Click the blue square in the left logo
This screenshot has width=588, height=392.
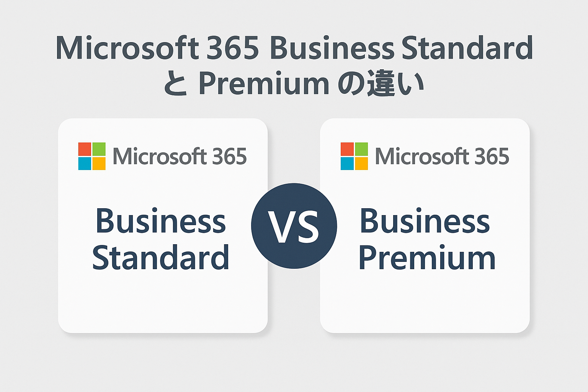point(85,163)
